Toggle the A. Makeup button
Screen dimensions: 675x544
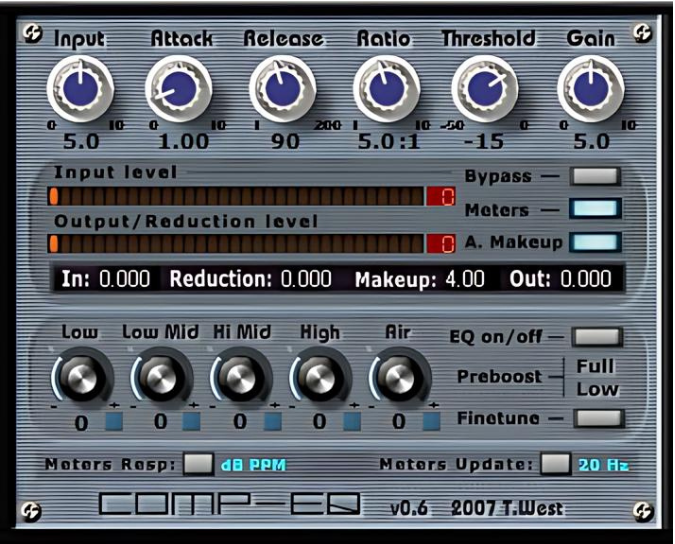(x=595, y=242)
